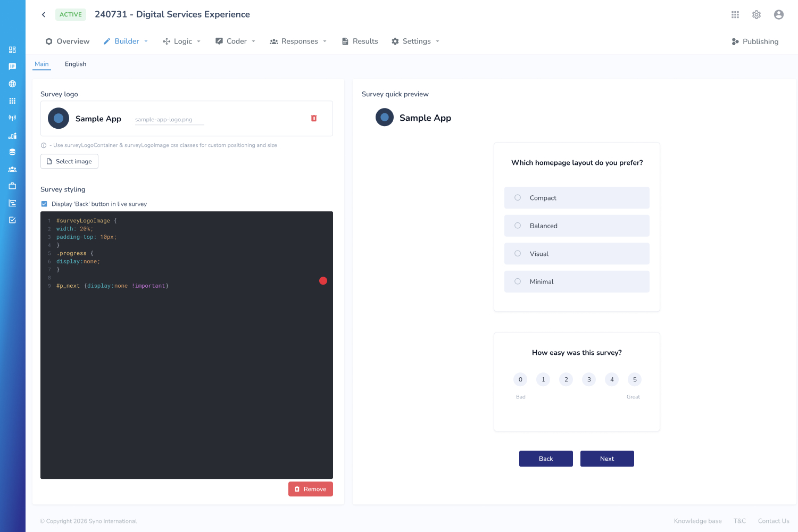Click the briefcase icon in the sidebar

tap(12, 186)
